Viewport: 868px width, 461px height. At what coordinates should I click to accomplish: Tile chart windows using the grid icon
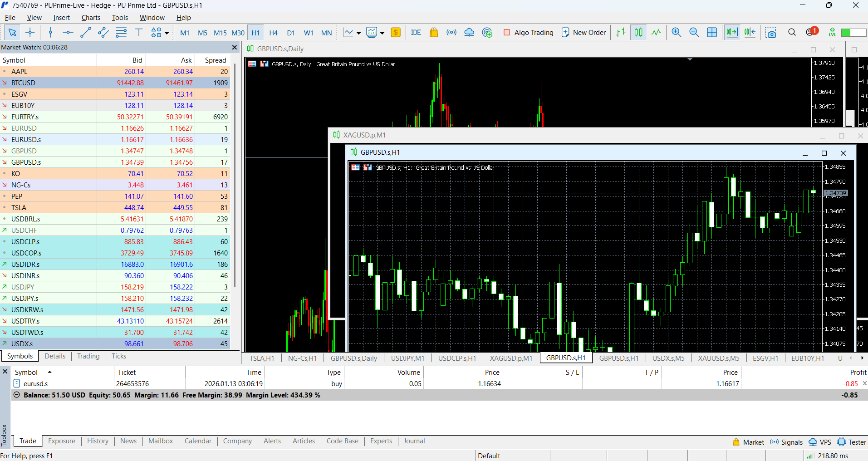pyautogui.click(x=712, y=32)
